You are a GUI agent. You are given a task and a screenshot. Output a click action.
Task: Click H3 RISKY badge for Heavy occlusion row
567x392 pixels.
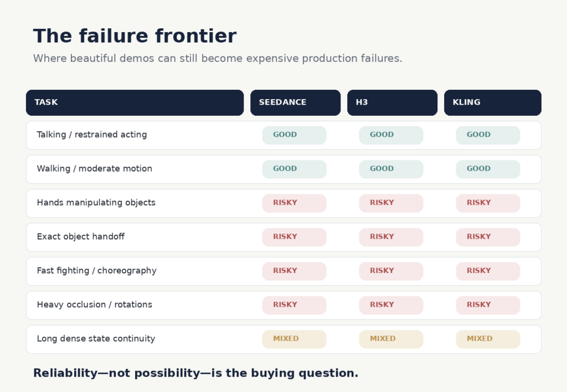391,305
